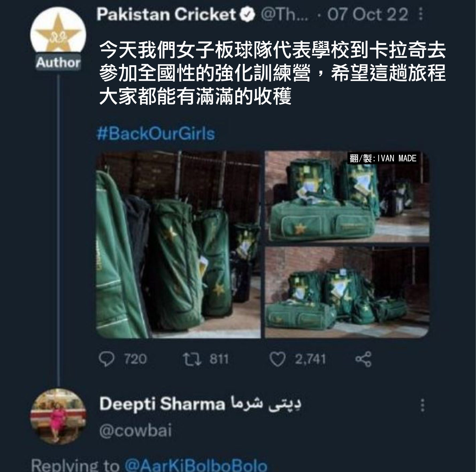Open the three-dot menu on Deepti Sharma's reply
The height and width of the screenshot is (472, 476).
(423, 405)
